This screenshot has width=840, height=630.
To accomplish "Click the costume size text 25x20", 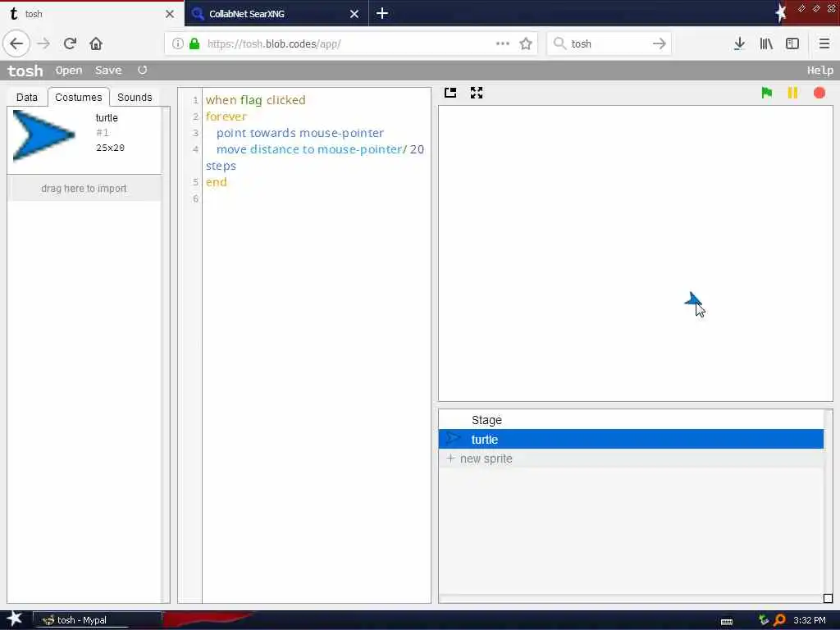I will 111,148.
